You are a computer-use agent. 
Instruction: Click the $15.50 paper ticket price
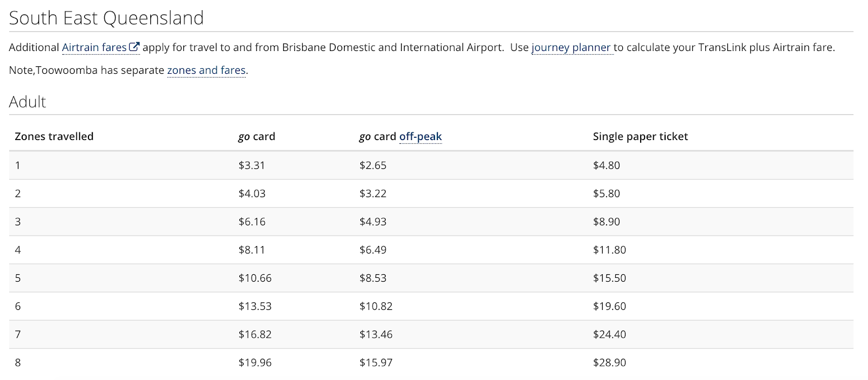click(609, 278)
